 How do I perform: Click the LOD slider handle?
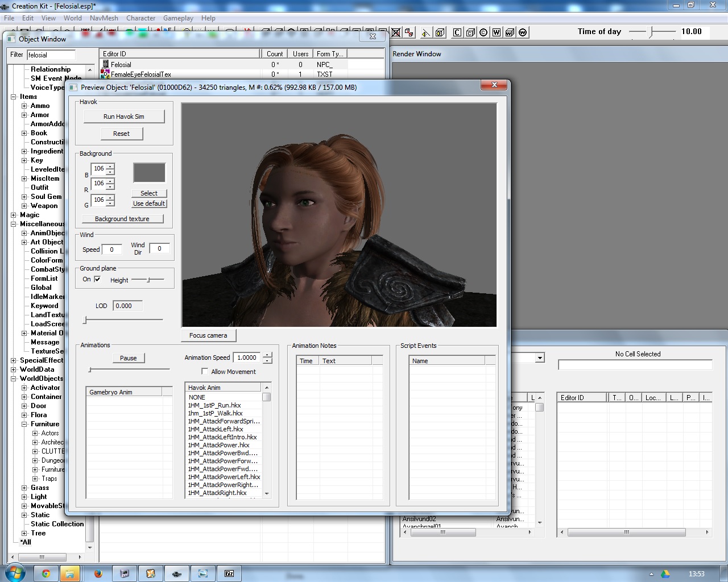click(x=85, y=320)
